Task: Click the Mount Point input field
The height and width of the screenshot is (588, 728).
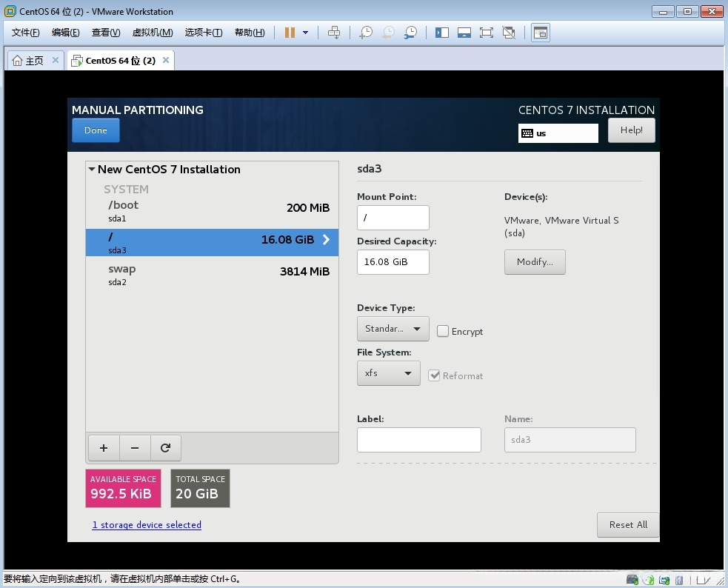Action: (393, 218)
